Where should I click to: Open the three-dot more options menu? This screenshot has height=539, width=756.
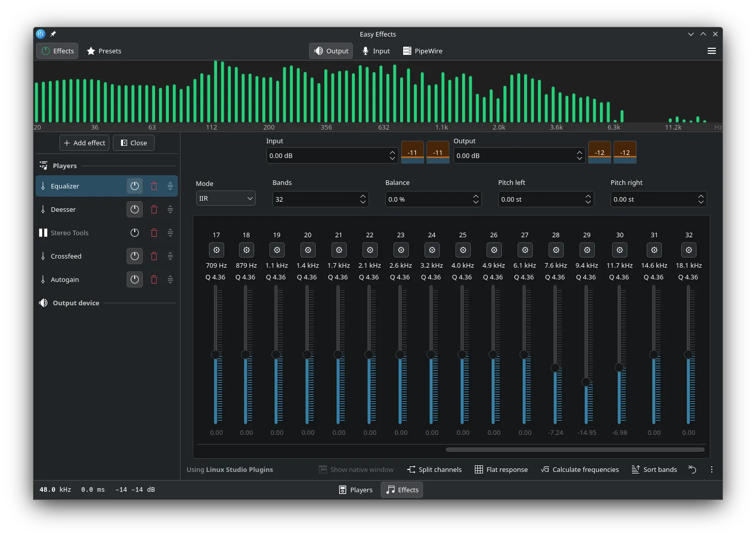pyautogui.click(x=712, y=469)
